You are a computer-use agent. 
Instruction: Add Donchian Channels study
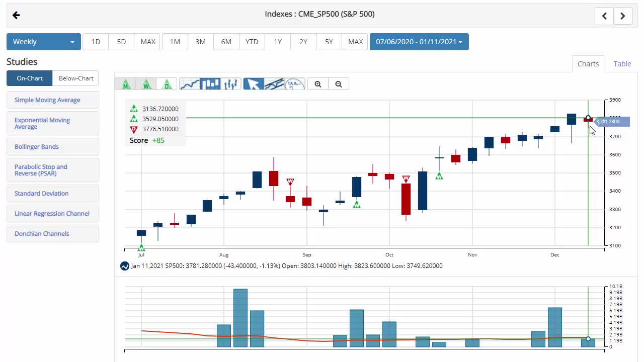53,234
